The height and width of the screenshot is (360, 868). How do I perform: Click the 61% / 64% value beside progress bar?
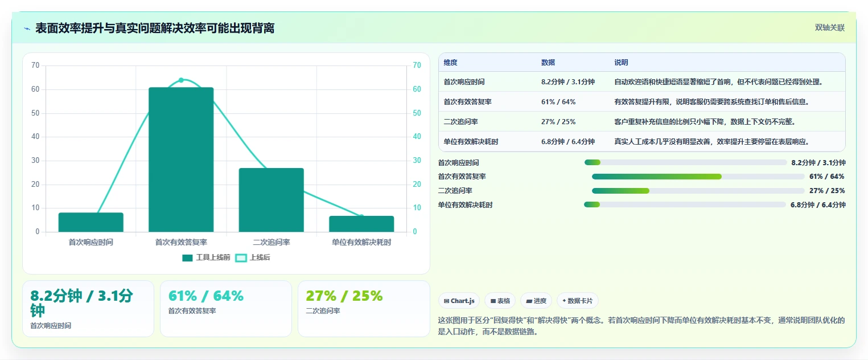pos(827,177)
